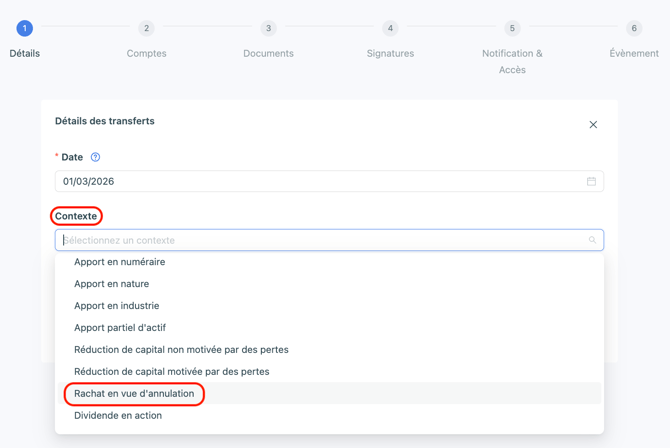Go to step 5 Notification & Accès
Screen dimensions: 670x448
click(x=512, y=29)
